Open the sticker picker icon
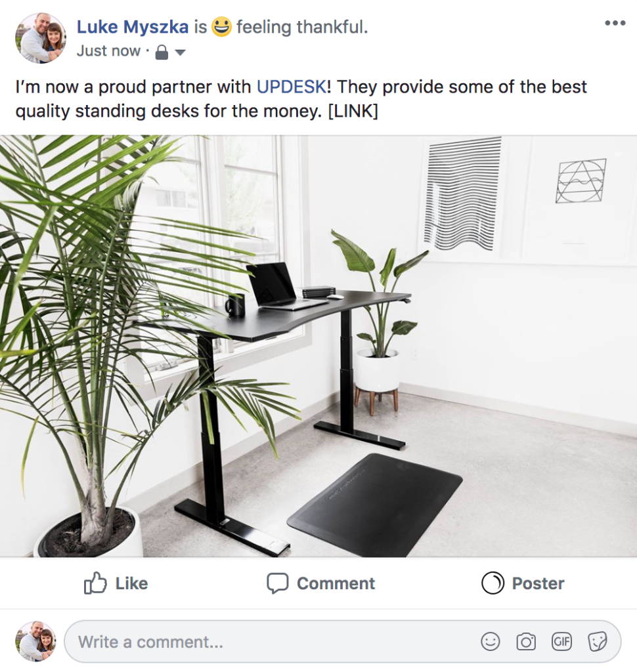The width and height of the screenshot is (637, 672). point(597,642)
